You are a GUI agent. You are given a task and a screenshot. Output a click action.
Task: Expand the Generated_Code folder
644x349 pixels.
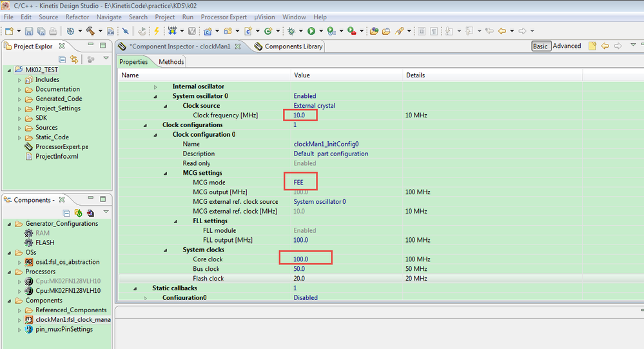tap(19, 99)
